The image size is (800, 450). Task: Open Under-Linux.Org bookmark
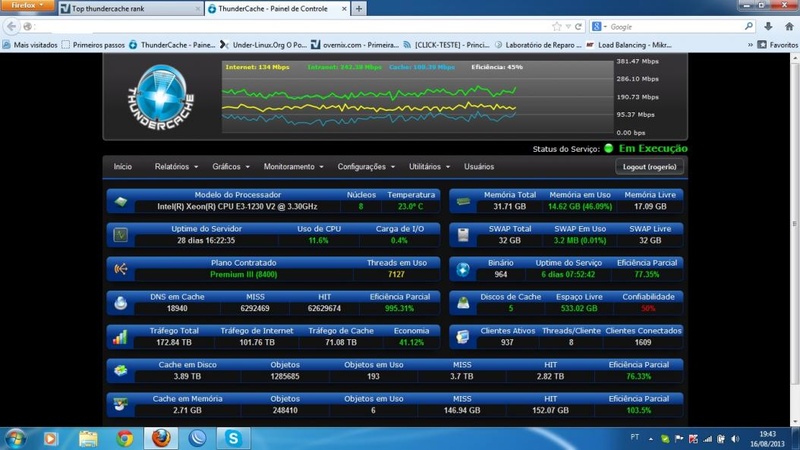pyautogui.click(x=263, y=45)
